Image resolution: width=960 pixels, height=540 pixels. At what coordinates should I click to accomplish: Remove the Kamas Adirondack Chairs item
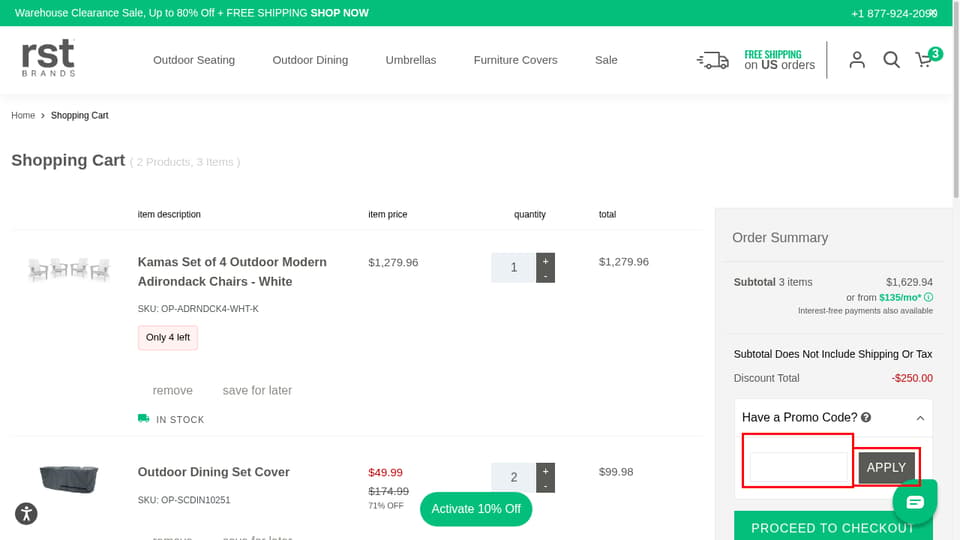click(x=173, y=391)
